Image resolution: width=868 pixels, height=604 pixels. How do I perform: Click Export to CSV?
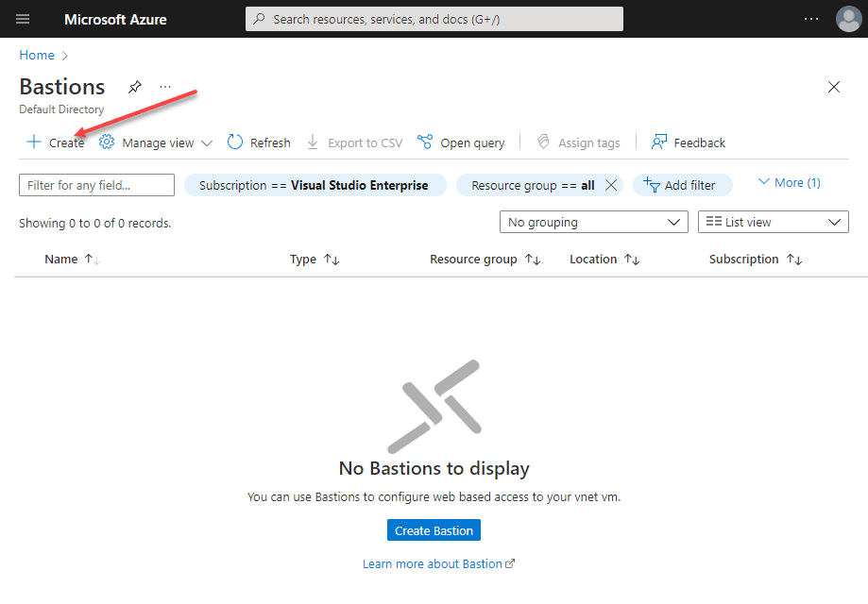click(355, 143)
